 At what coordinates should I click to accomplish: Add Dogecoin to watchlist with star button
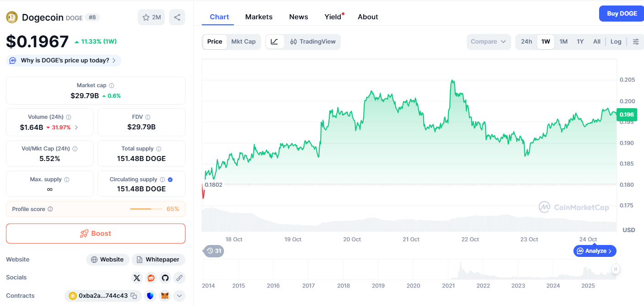pyautogui.click(x=151, y=17)
